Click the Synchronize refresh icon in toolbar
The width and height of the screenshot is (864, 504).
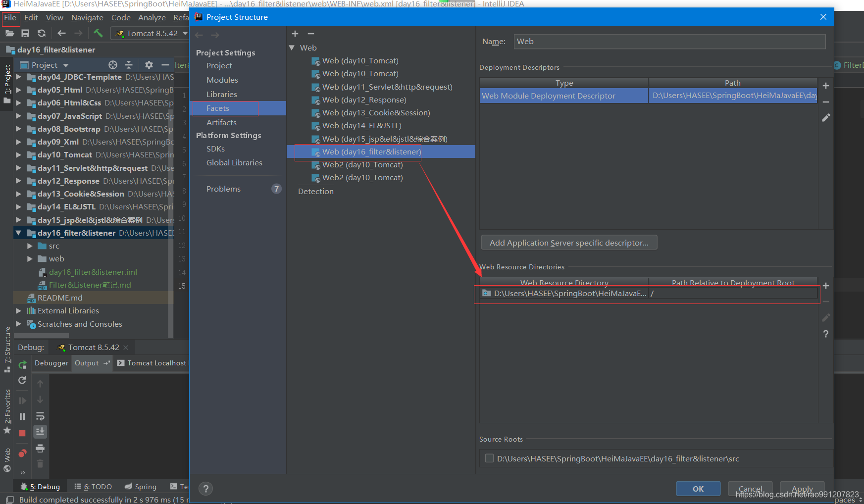click(42, 33)
